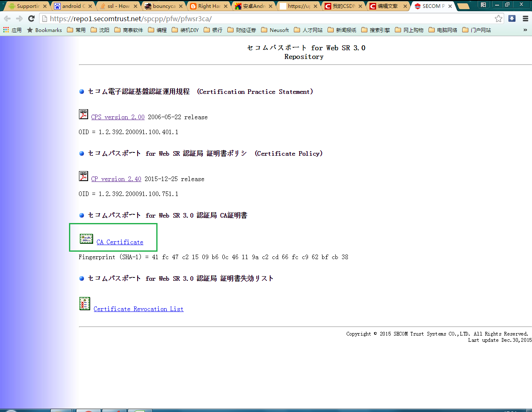Viewport: 532px width, 412px height.
Task: Open the Chrome hamburger menu
Action: (x=525, y=19)
